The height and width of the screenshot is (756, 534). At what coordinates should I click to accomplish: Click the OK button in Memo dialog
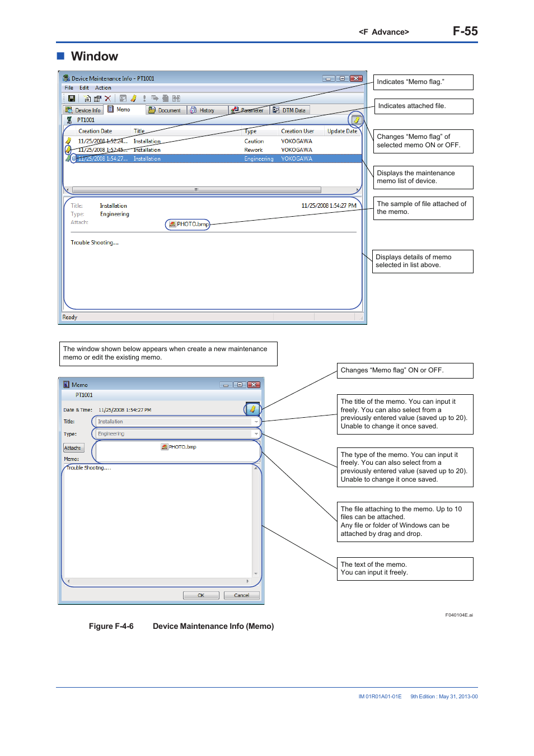tap(201, 595)
